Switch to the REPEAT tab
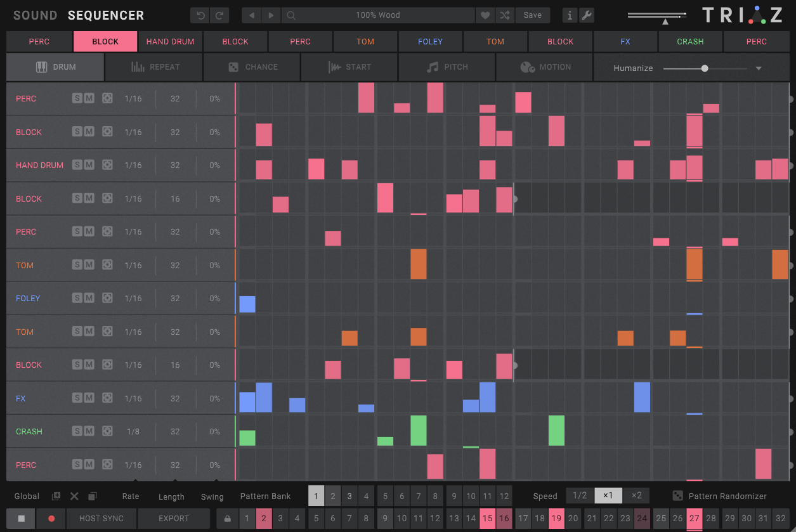 [153, 67]
